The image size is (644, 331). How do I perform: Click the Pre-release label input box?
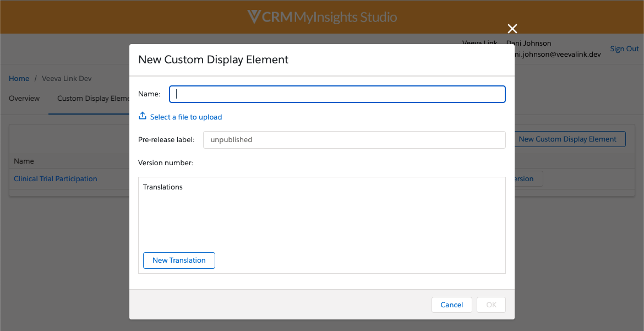(x=354, y=140)
